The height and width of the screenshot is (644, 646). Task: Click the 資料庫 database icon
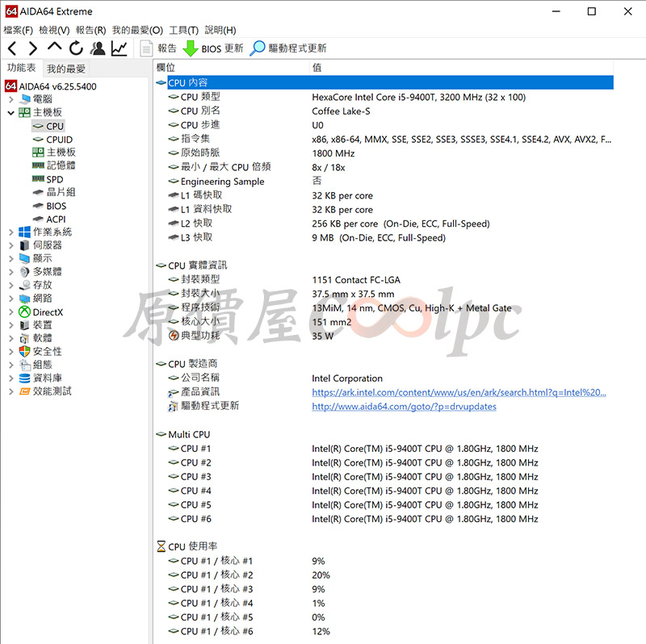pyautogui.click(x=25, y=378)
